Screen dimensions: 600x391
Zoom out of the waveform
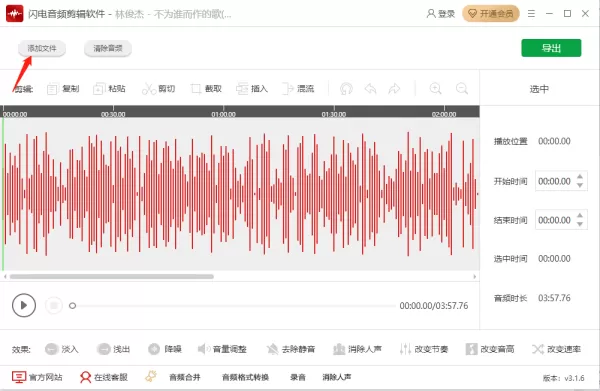click(462, 89)
